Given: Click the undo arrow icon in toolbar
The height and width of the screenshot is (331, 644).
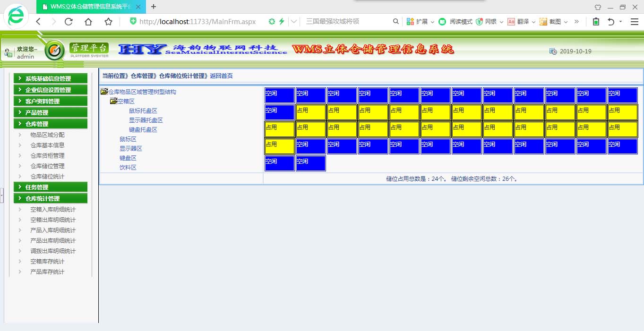Looking at the screenshot, I should click(611, 22).
